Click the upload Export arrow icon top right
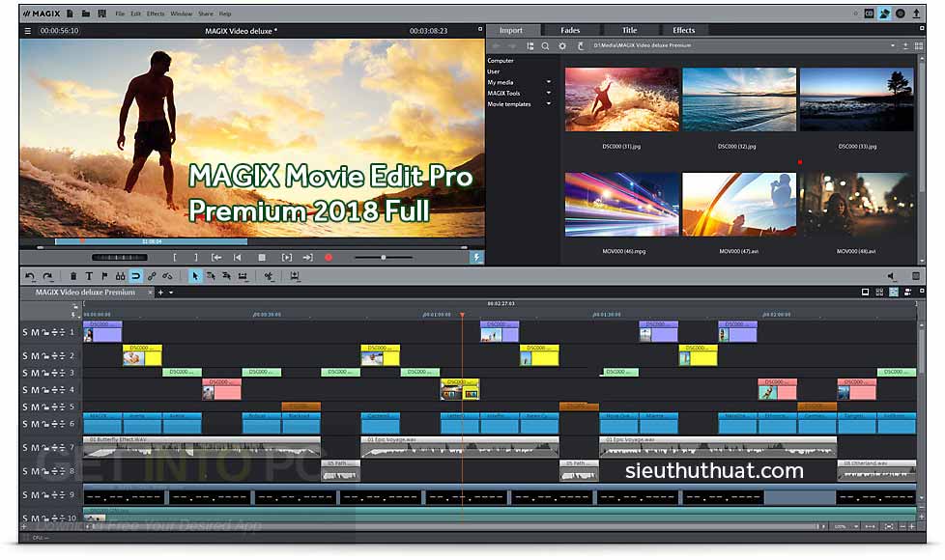Image resolution: width=945 pixels, height=560 pixels. (x=916, y=14)
